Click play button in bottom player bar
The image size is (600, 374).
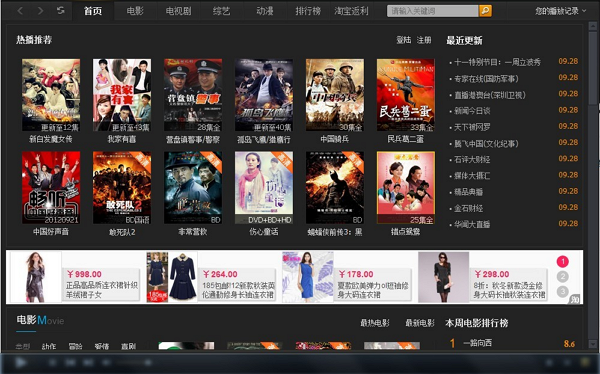(21, 362)
